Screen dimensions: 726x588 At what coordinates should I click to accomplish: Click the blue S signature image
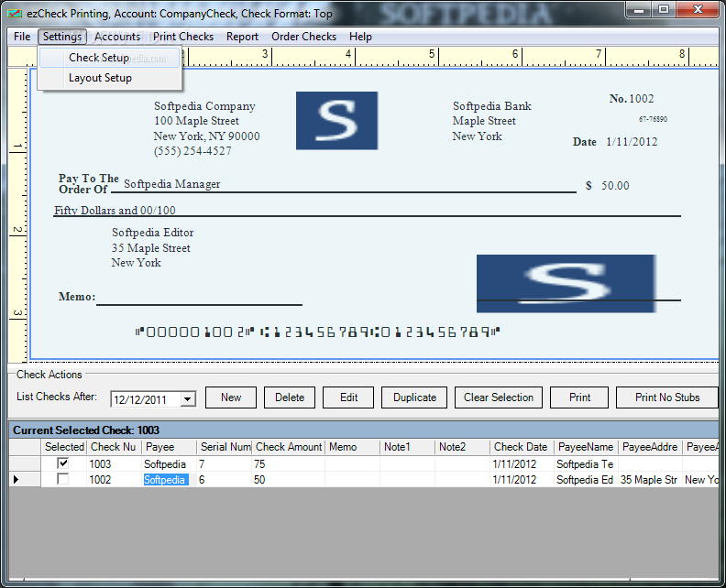click(x=566, y=283)
